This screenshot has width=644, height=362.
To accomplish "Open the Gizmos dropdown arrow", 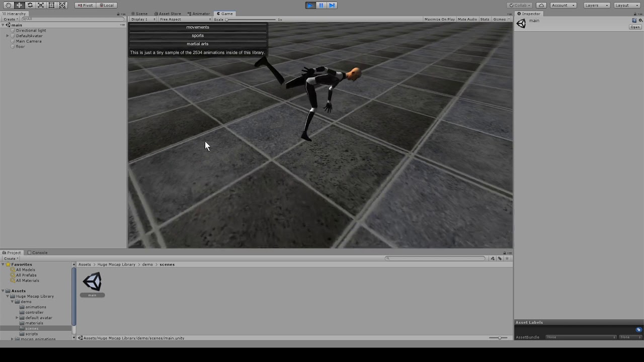I will pos(509,19).
